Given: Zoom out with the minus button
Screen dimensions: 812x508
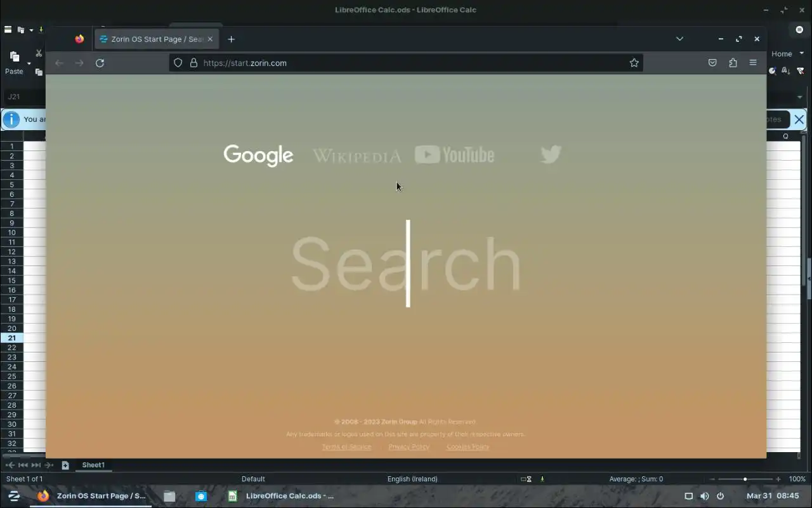Looking at the screenshot, I should 712,479.
